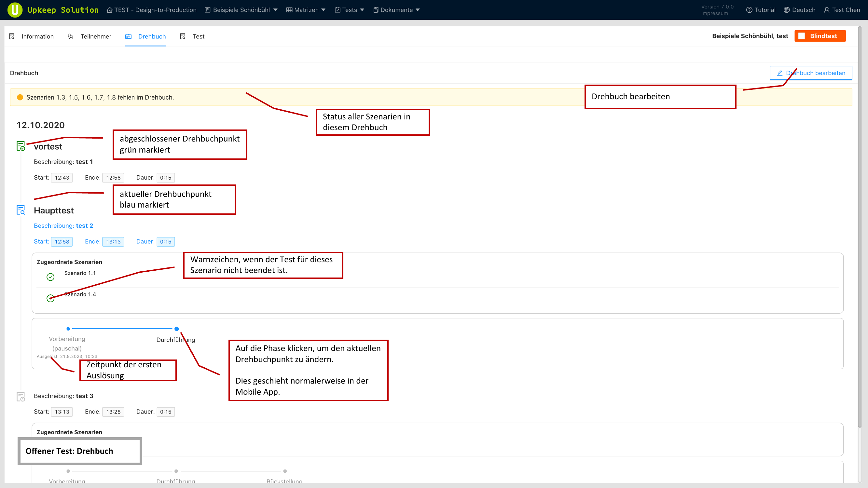The width and height of the screenshot is (868, 488).
Task: Click the orange warning icon in banner
Action: [20, 97]
